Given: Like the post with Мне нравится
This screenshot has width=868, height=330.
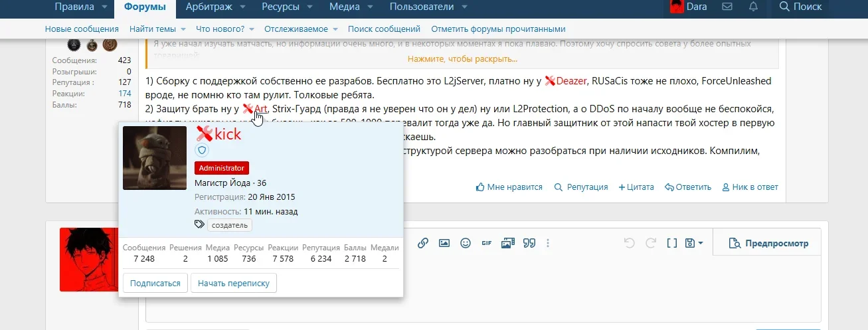Looking at the screenshot, I should tap(509, 187).
